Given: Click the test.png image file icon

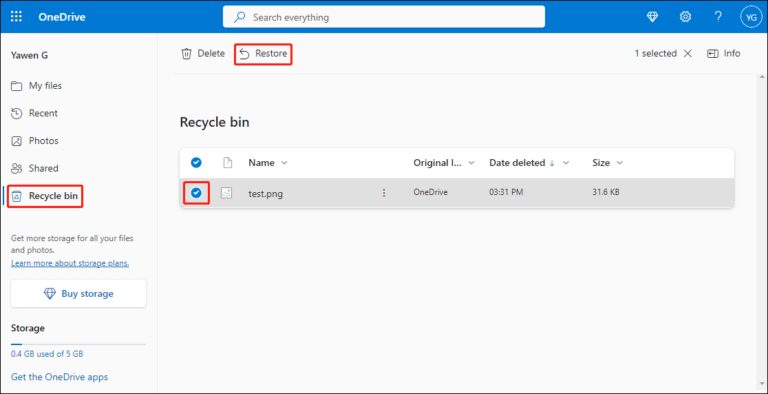Looking at the screenshot, I should (x=226, y=193).
